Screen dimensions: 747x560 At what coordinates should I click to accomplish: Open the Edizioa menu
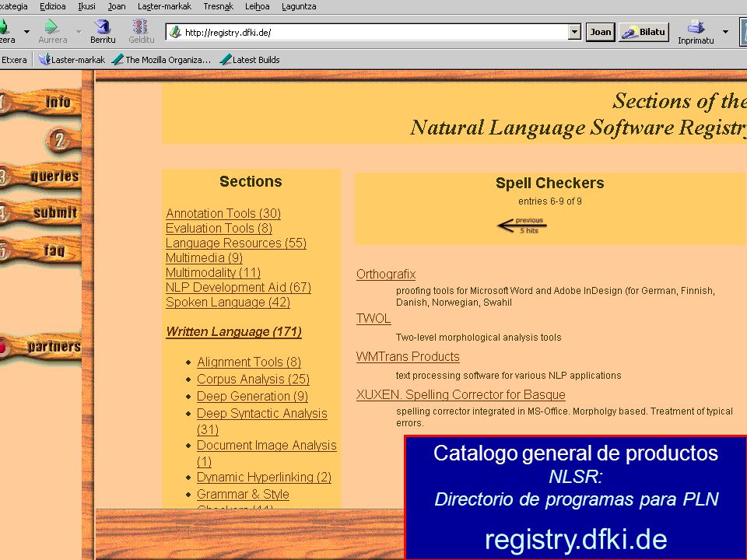(x=53, y=6)
